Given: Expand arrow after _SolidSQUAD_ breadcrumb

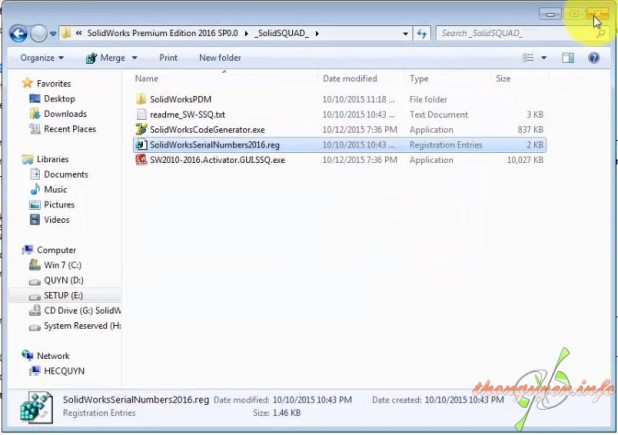Looking at the screenshot, I should point(317,33).
